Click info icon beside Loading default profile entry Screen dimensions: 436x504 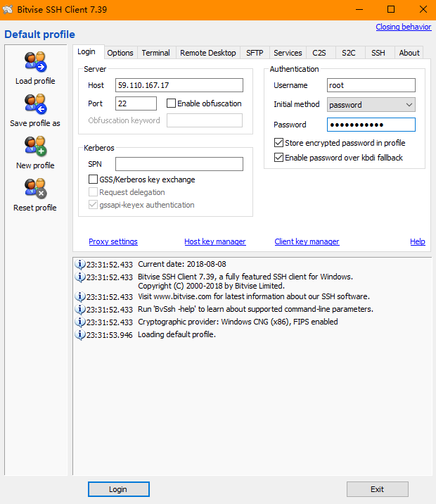80,334
